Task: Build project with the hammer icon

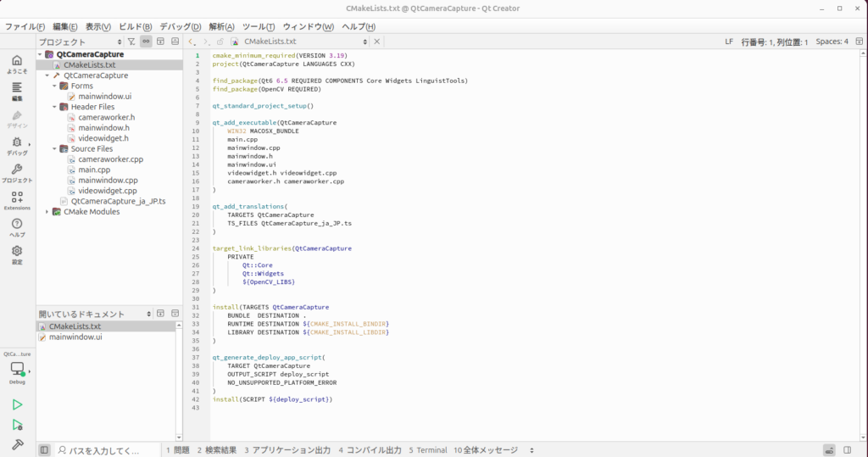Action: 17,445
